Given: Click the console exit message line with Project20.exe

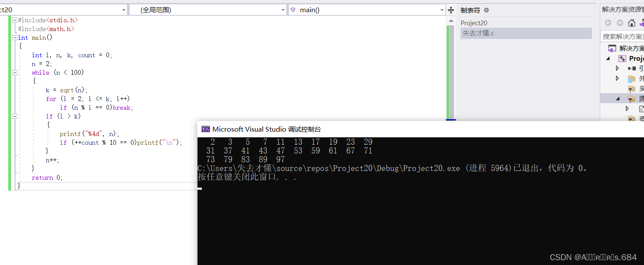Looking at the screenshot, I should (393, 168).
